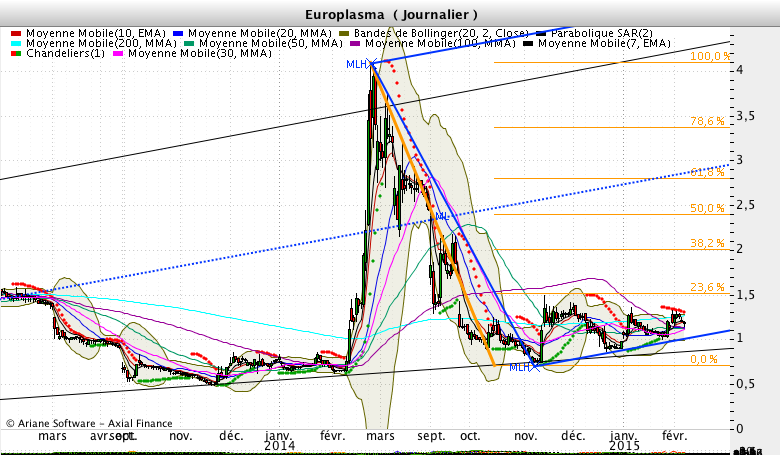Click the 2,5 price axis label

coord(746,205)
